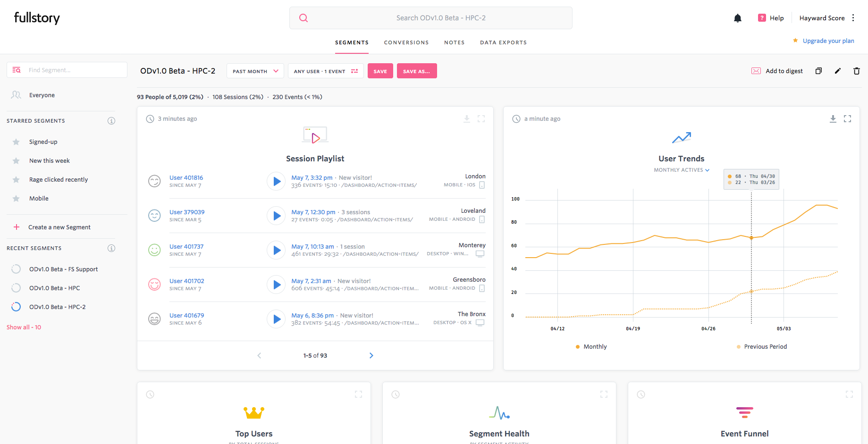This screenshot has width=868, height=444.
Task: Click Show all - 10 link
Action: tap(24, 327)
